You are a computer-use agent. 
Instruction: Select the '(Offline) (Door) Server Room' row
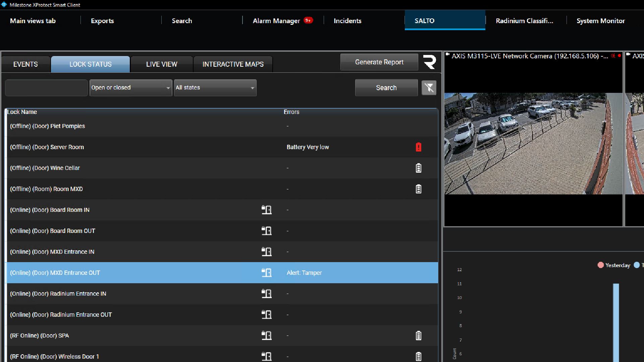pyautogui.click(x=222, y=147)
